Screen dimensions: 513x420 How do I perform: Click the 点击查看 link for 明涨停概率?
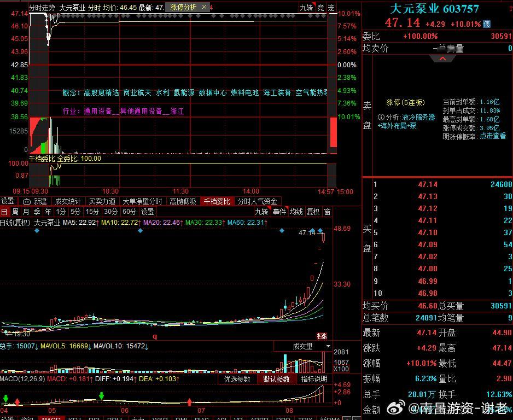(x=493, y=136)
